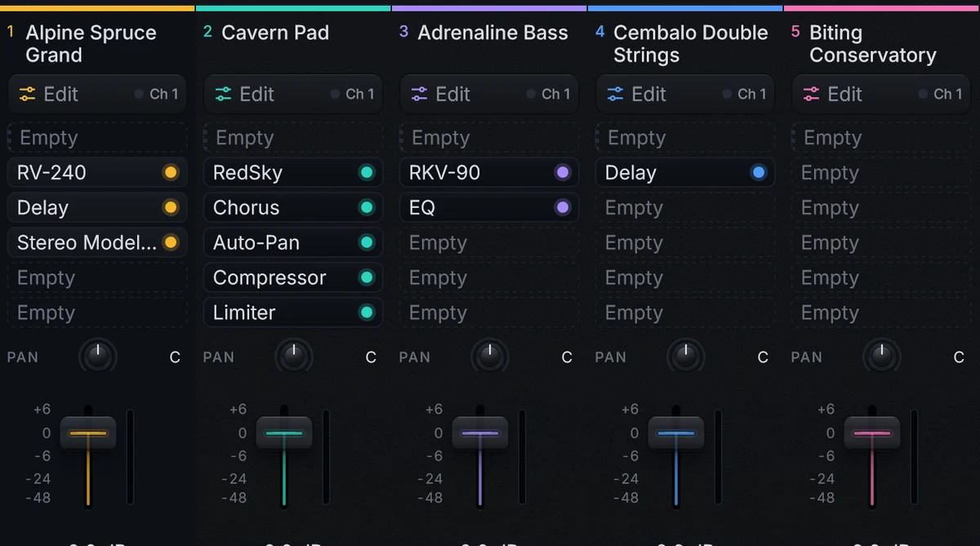980x546 pixels.
Task: Click the Biting Conservatory pan knob
Action: coord(882,356)
